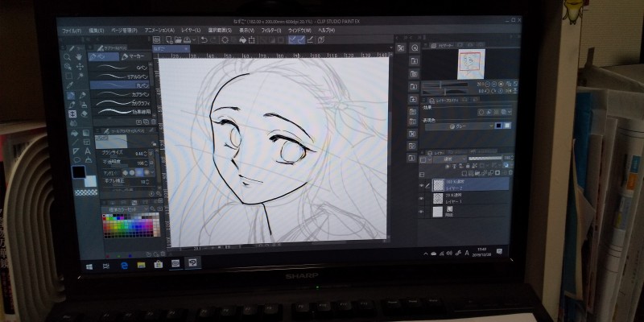Select the リアルGペン sub tool
This screenshot has width=644, height=322.
[119, 76]
